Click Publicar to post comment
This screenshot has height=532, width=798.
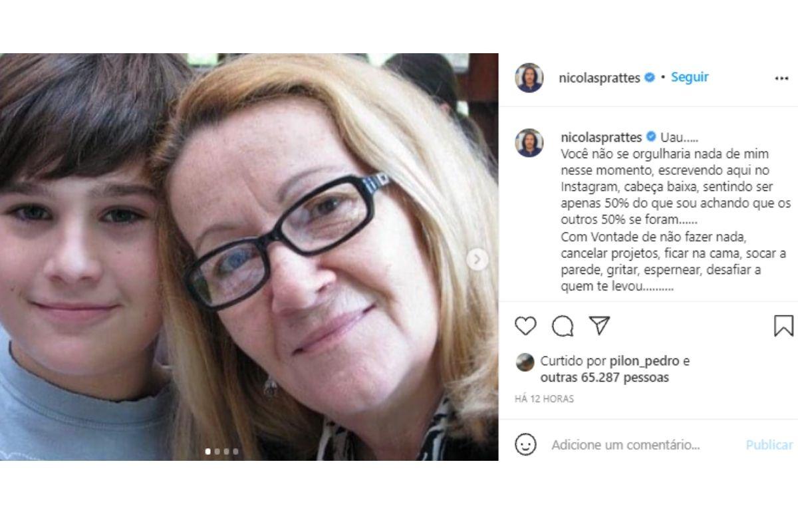point(769,445)
